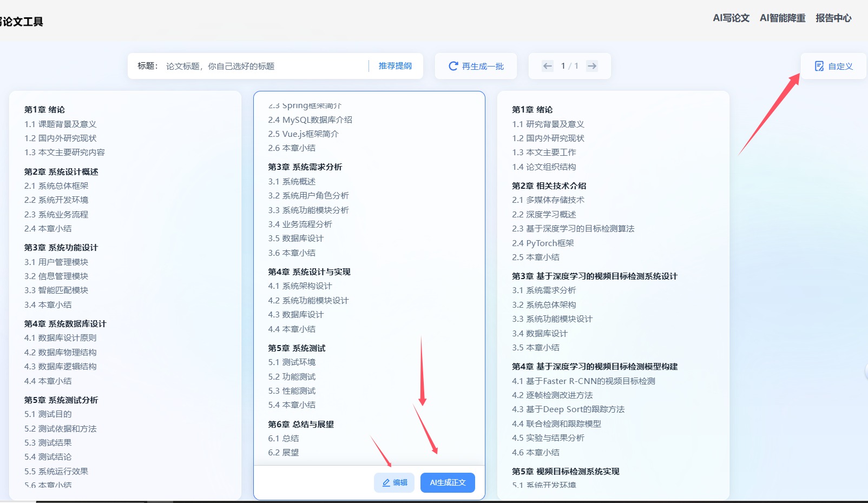Open the AI智能降重 menu item
This screenshot has width=868, height=503.
tap(782, 18)
